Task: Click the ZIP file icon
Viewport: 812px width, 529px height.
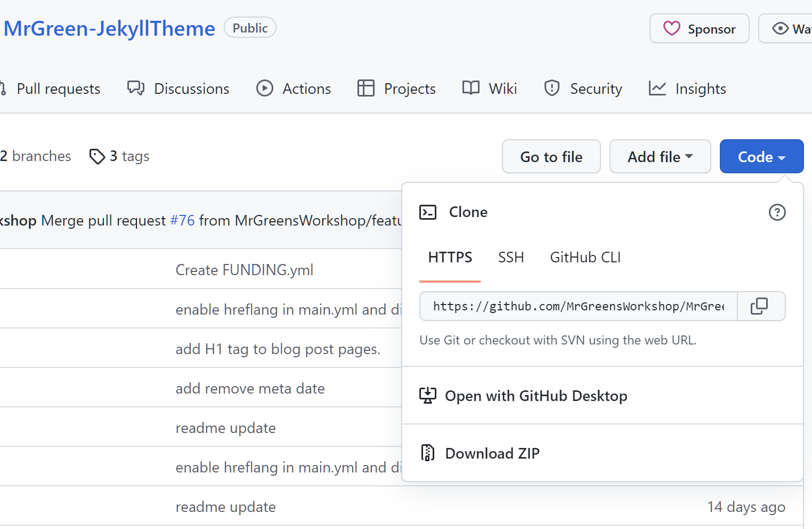Action: [x=428, y=453]
